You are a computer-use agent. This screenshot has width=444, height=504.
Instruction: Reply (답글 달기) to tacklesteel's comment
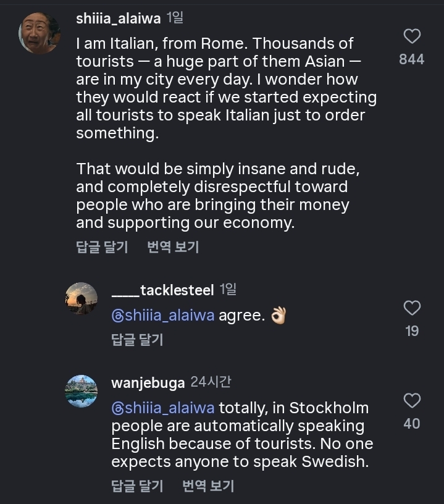click(x=136, y=339)
